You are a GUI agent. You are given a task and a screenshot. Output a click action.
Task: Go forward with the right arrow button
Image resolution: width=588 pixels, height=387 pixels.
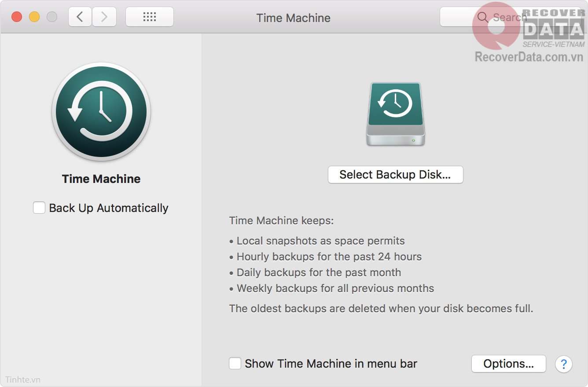point(104,17)
